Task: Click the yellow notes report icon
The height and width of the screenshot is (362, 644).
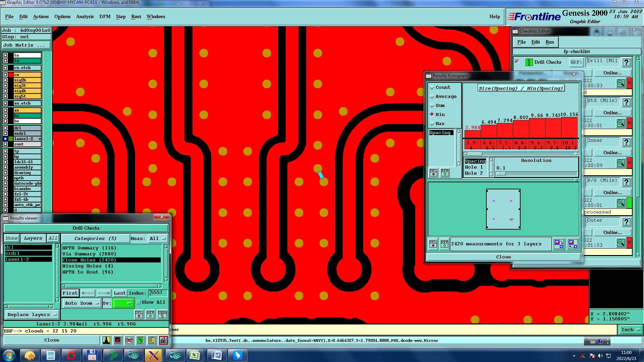Action: point(152,340)
